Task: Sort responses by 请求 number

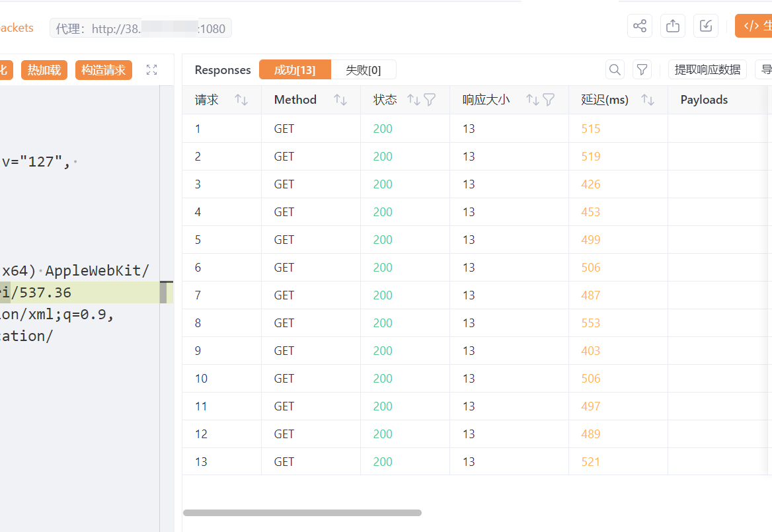Action: click(x=241, y=100)
